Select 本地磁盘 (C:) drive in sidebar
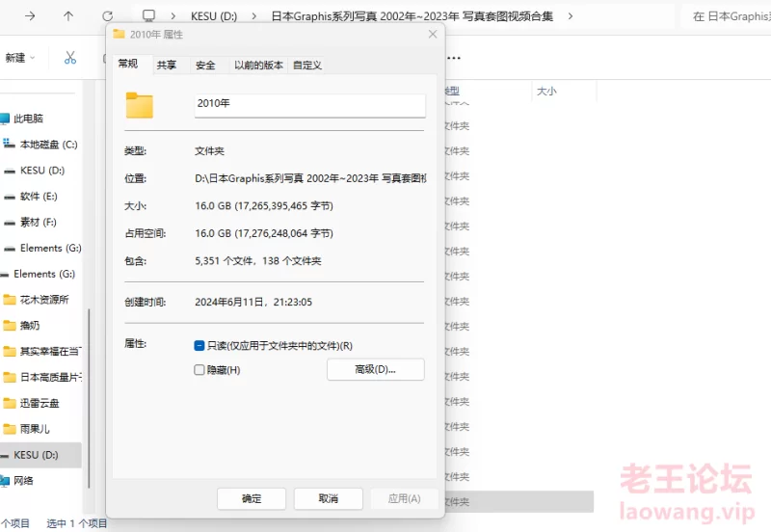The height and width of the screenshot is (532, 771). [x=48, y=145]
